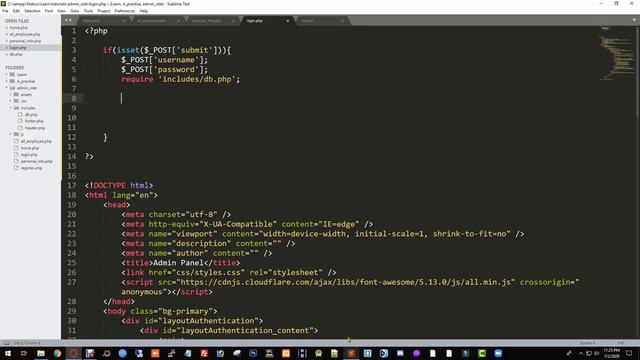Close the db.php editor tab
The height and width of the screenshot is (360, 640).
pyautogui.click(x=342, y=20)
